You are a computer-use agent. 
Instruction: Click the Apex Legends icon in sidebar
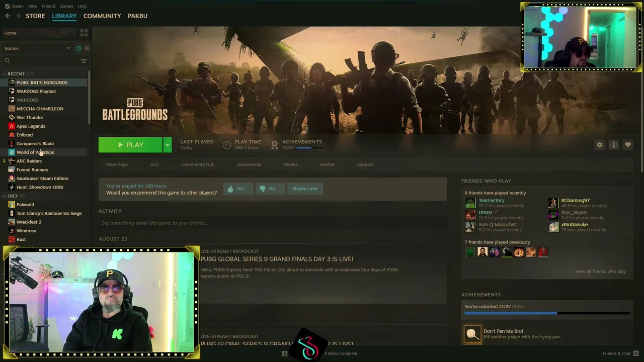[x=12, y=126]
